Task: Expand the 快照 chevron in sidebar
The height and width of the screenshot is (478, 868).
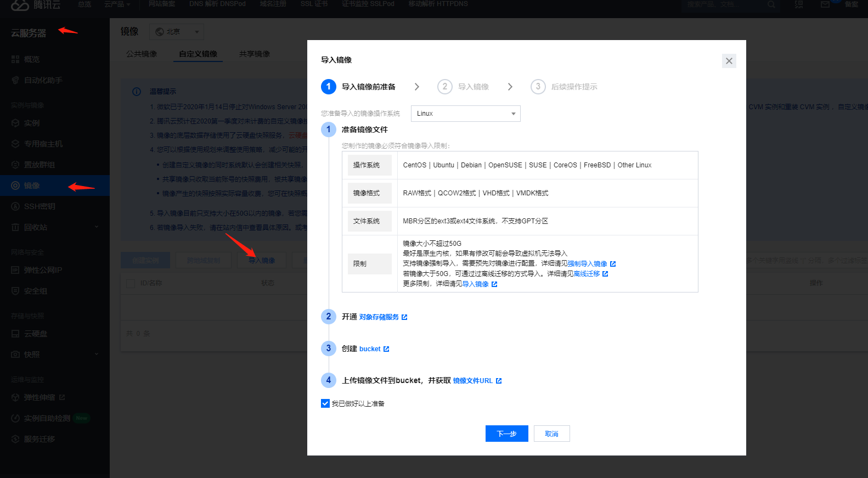Action: [97, 354]
